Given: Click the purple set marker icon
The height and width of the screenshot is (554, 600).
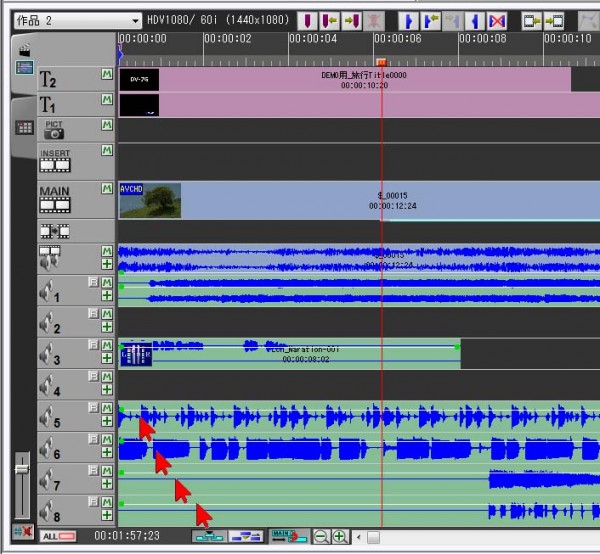Looking at the screenshot, I should pyautogui.click(x=307, y=21).
